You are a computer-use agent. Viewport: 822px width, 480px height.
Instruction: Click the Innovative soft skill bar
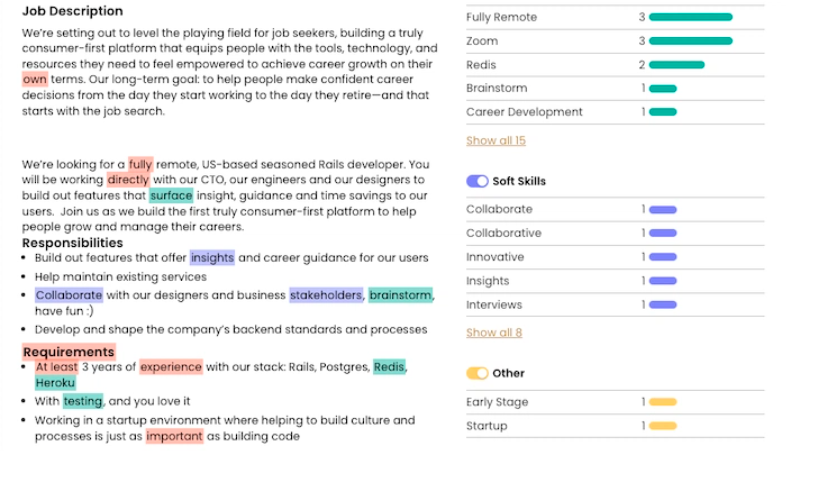(x=663, y=257)
